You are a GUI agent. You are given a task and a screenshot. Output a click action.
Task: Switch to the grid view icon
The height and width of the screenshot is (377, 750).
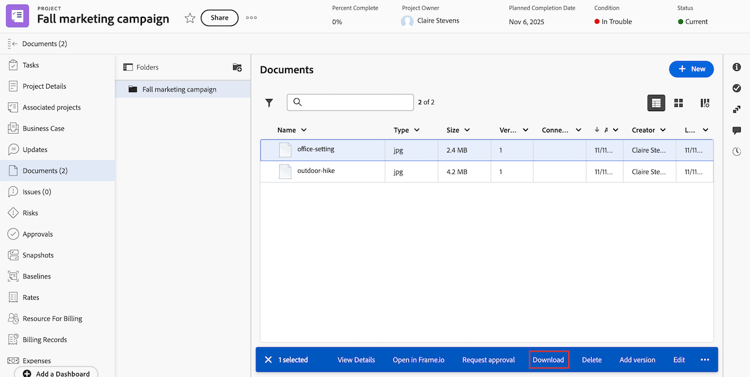pyautogui.click(x=678, y=103)
